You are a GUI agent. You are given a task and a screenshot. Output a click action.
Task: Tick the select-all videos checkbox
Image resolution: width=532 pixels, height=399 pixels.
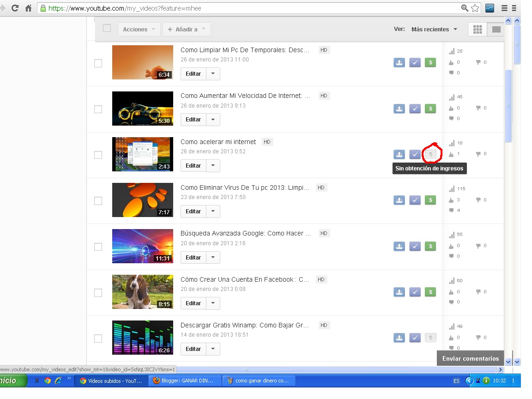coord(107,28)
